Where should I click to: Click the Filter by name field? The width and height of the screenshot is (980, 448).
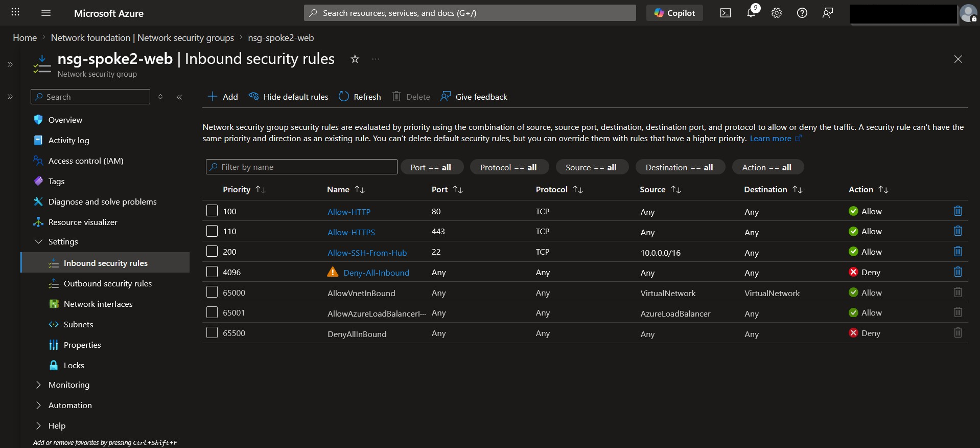301,167
